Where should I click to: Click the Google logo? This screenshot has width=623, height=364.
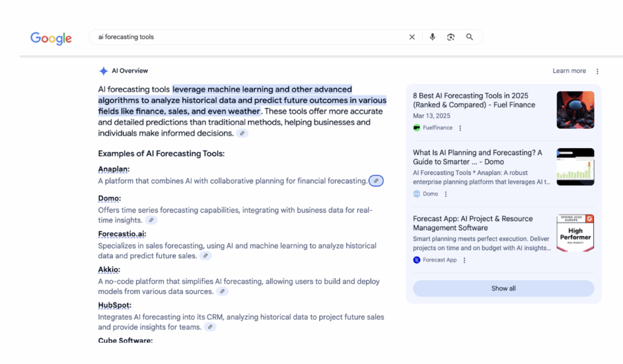click(51, 38)
